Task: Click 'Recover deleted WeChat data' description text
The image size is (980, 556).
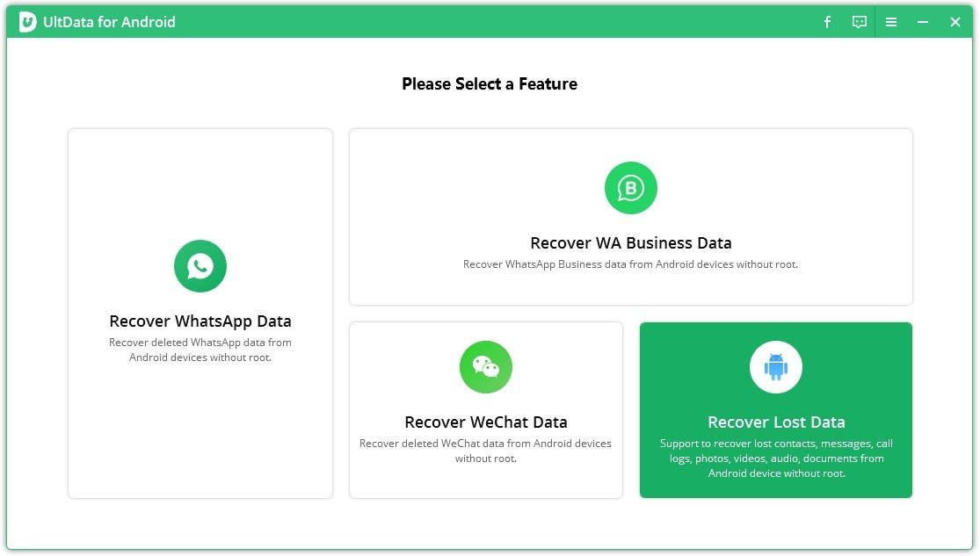Action: pos(486,451)
